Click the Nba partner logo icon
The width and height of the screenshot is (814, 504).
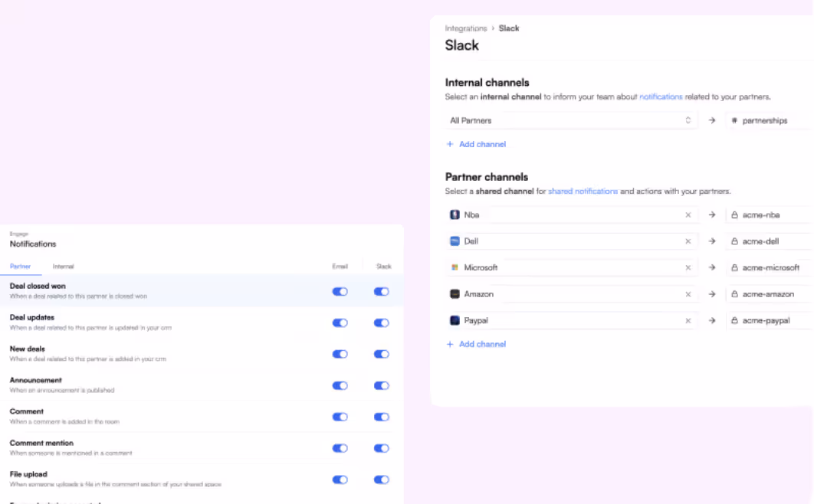pos(455,214)
